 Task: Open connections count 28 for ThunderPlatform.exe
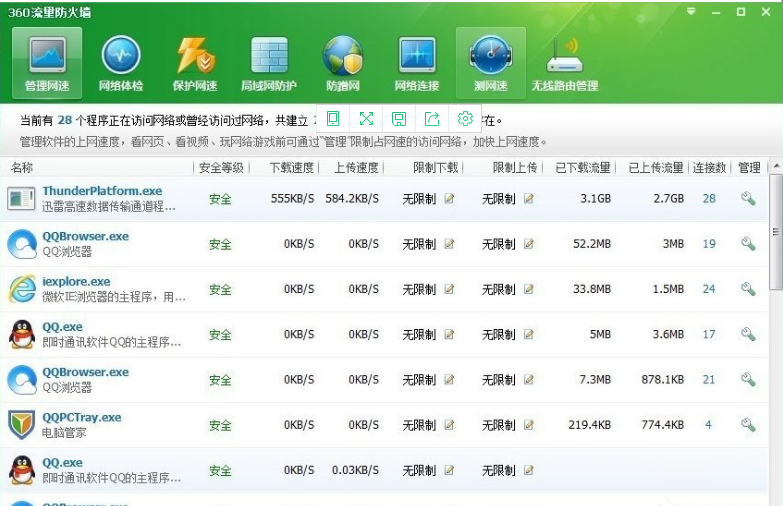click(709, 198)
